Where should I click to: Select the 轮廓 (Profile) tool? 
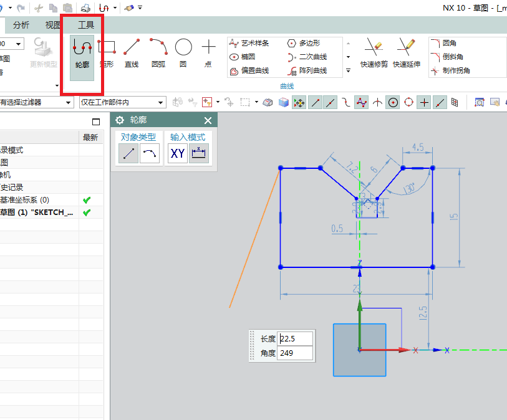(81, 53)
